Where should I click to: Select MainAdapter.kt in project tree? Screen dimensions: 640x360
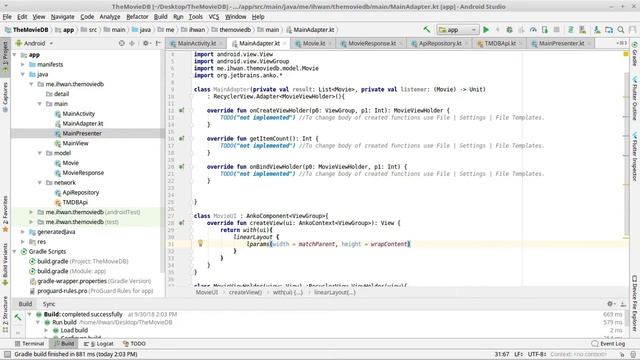pos(82,123)
